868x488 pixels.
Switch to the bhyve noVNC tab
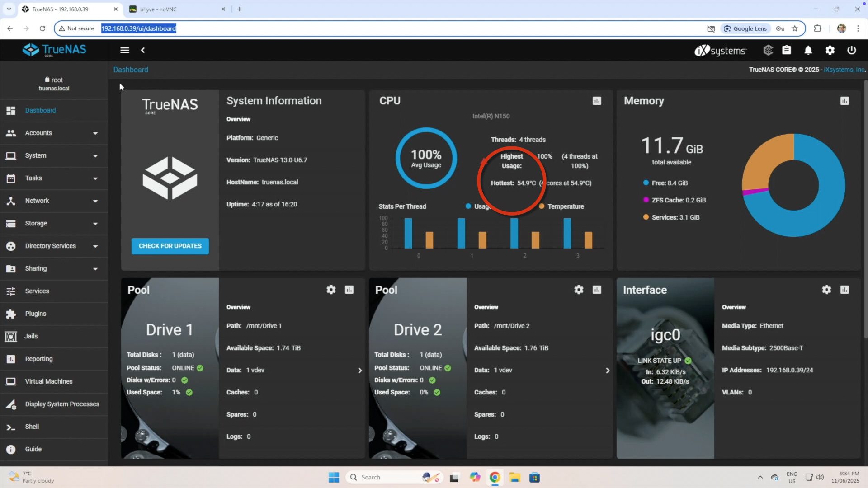point(158,9)
